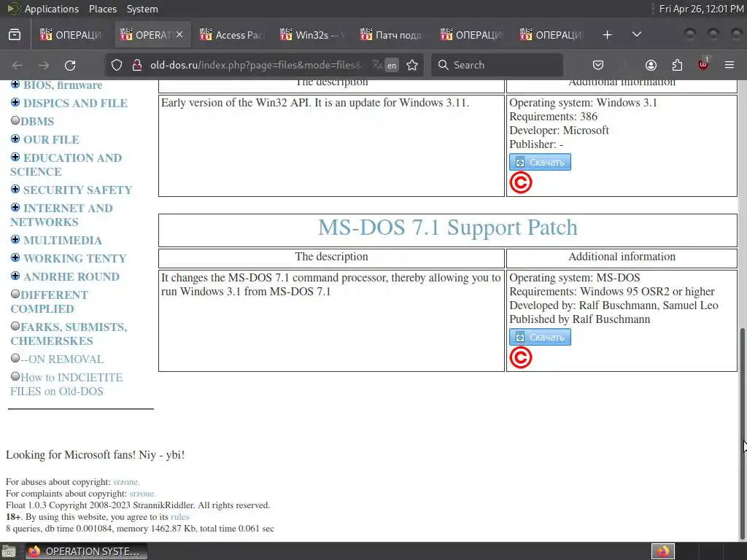The width and height of the screenshot is (747, 560).
Task: Open the System menu
Action: [x=142, y=9]
